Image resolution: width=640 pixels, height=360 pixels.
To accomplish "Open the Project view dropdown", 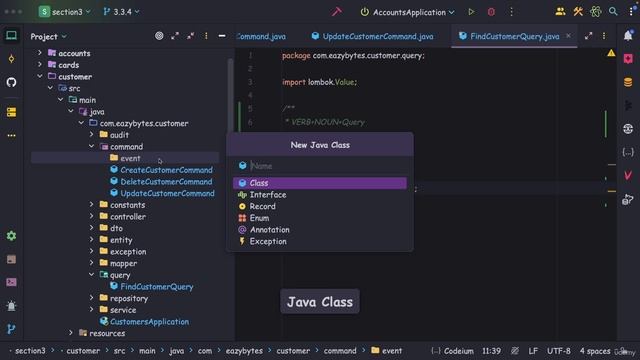I will coord(48,36).
